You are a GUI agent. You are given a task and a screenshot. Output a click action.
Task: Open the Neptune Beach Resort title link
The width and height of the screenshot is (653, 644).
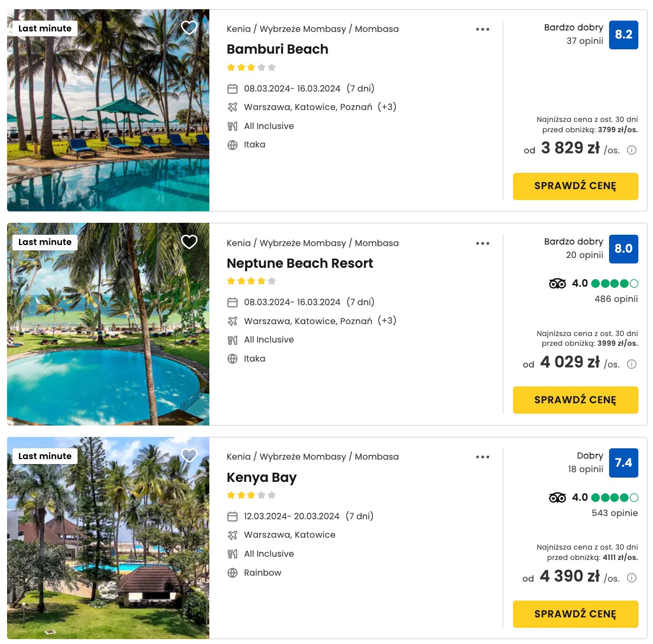click(x=300, y=263)
